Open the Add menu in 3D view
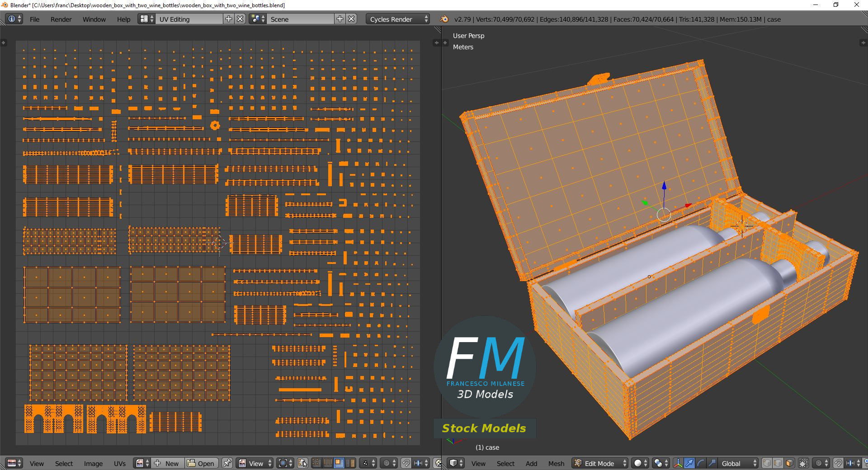 pos(531,463)
